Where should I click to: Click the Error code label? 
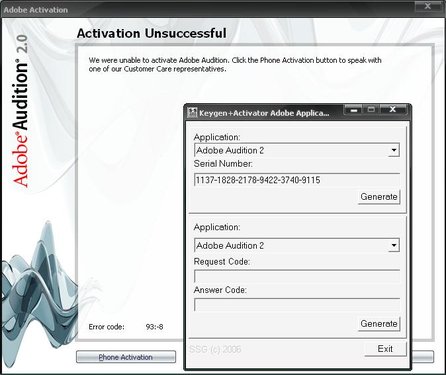tap(107, 327)
